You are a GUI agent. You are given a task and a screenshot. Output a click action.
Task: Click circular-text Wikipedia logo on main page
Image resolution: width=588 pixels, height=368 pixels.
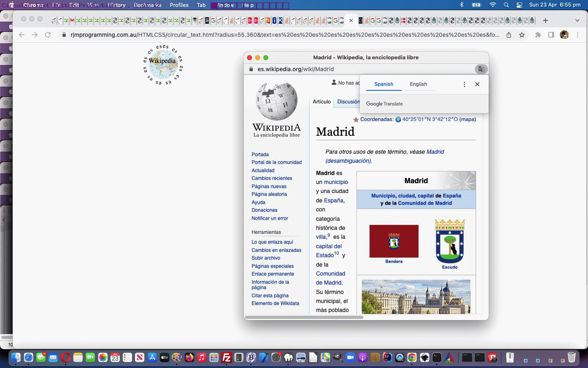click(x=163, y=65)
